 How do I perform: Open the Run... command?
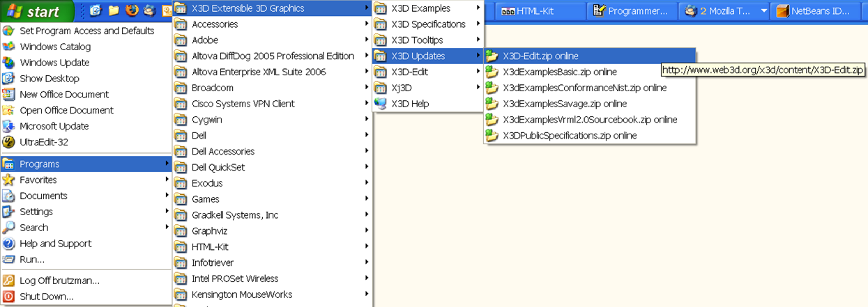tap(32, 260)
